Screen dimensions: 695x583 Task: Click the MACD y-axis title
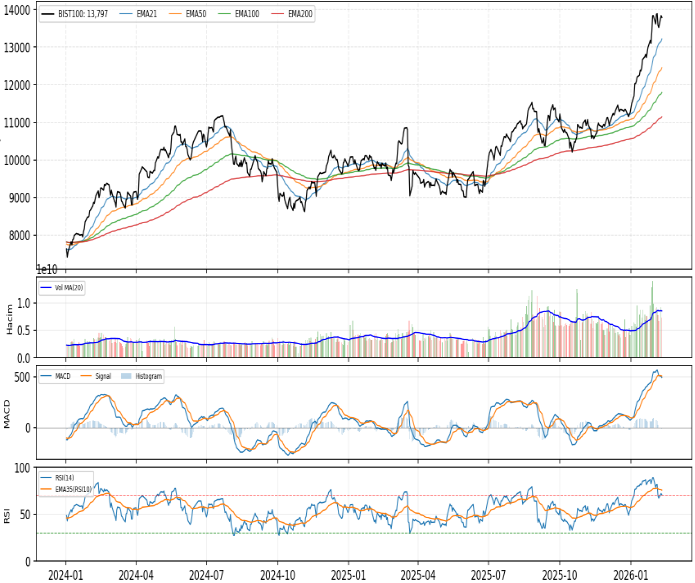point(8,412)
